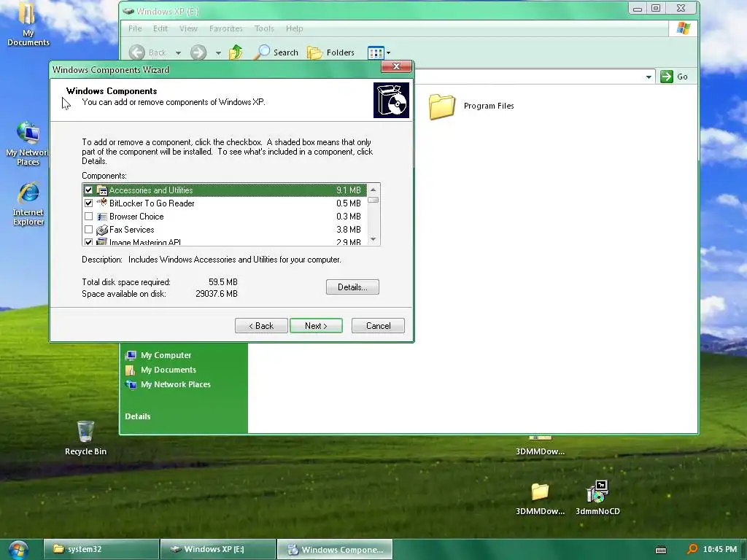
Task: Switch to system32 taskbar button
Action: point(101,549)
